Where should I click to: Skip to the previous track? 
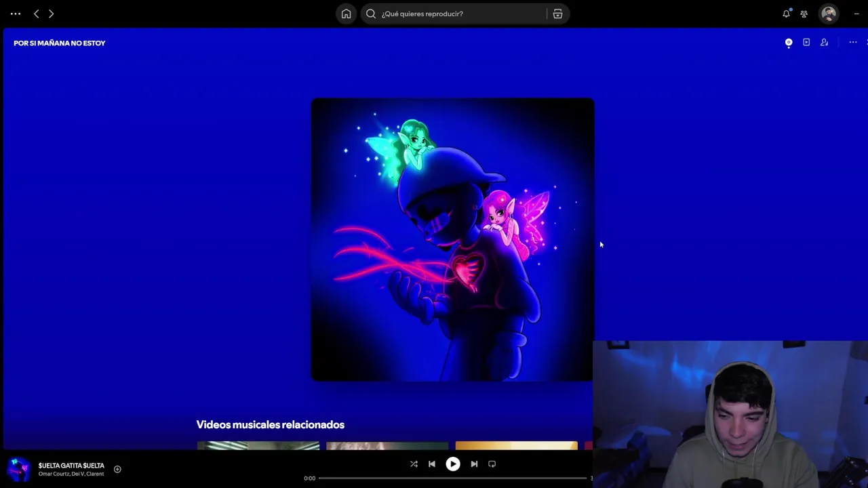tap(432, 464)
